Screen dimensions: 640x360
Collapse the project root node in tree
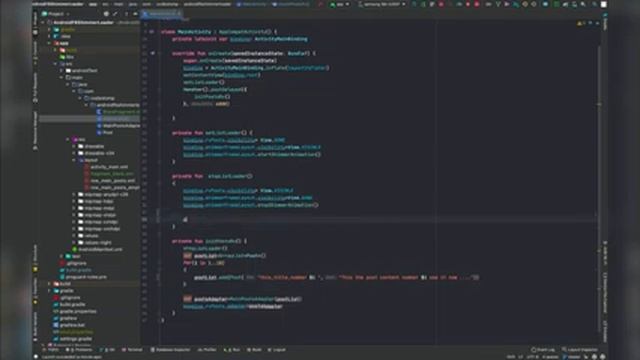43,23
